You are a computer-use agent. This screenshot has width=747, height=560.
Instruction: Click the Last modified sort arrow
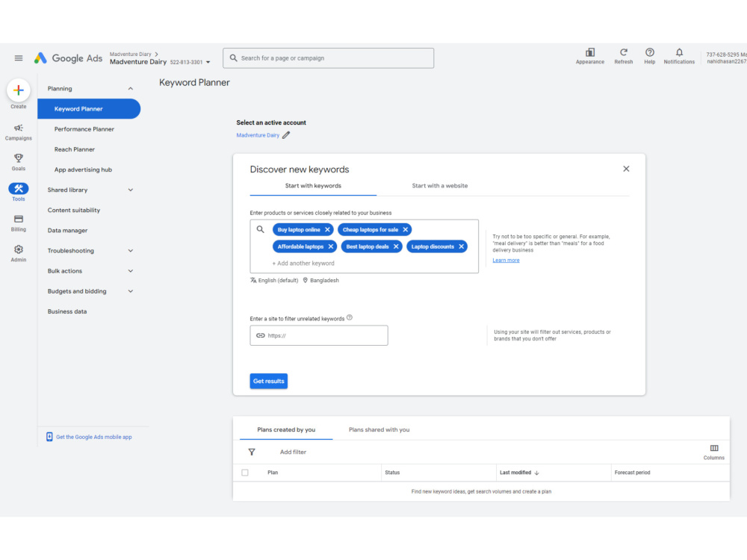[537, 473]
